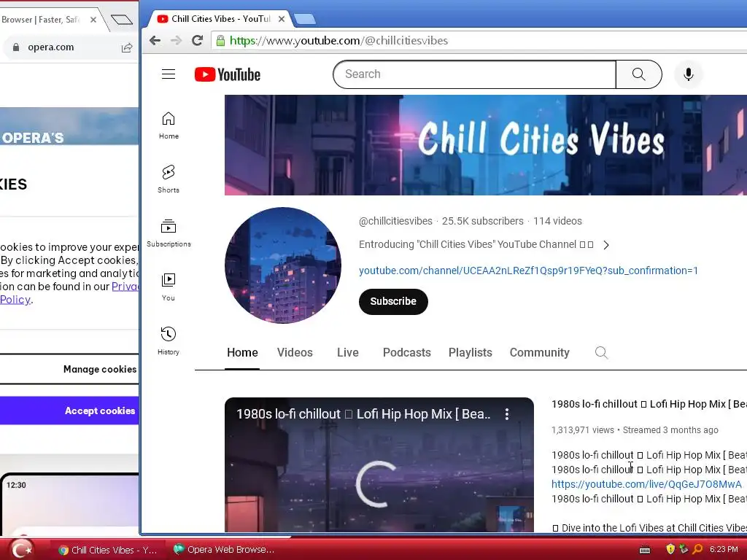The height and width of the screenshot is (560, 747).
Task: Click the channel avatar picture
Action: tap(283, 265)
